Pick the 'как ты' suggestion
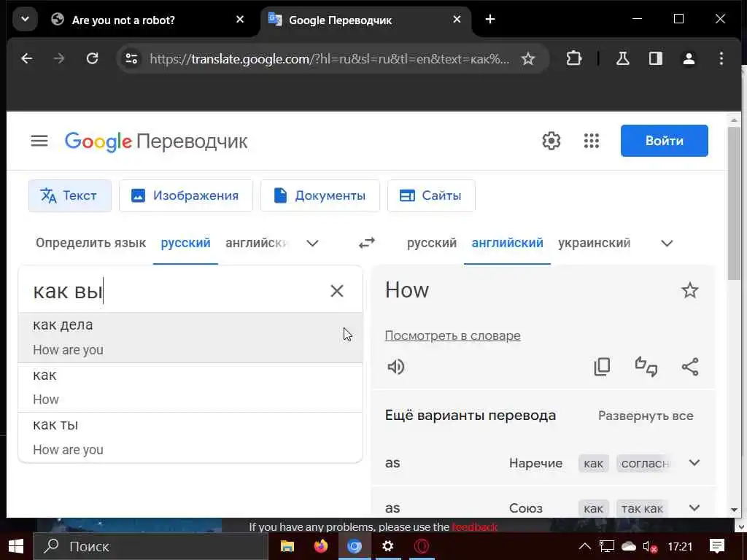 190,437
